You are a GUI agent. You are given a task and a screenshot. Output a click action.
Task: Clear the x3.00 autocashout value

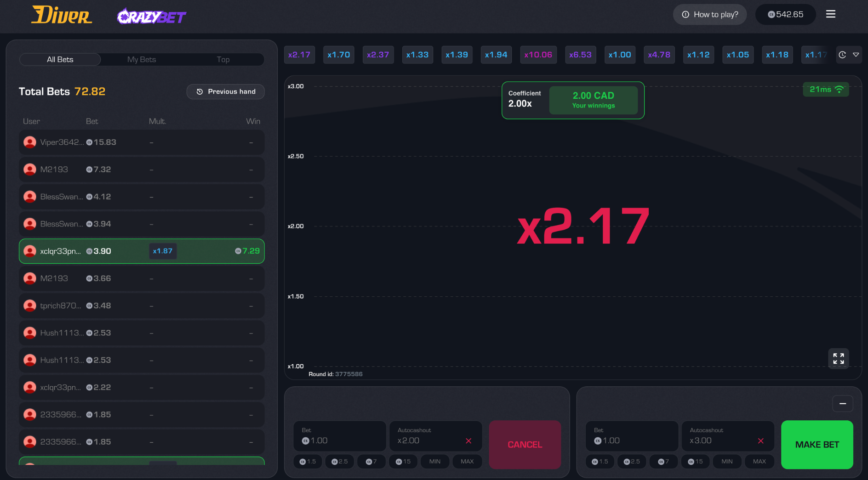click(x=761, y=441)
